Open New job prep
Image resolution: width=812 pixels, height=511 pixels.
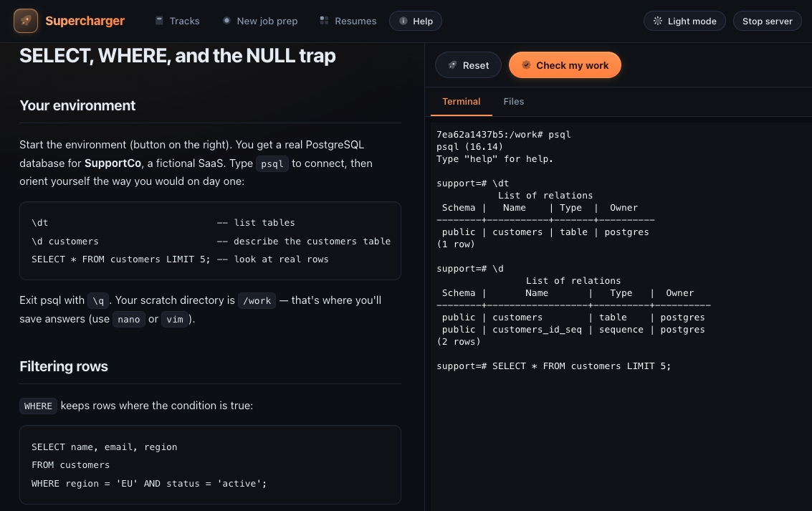click(260, 21)
